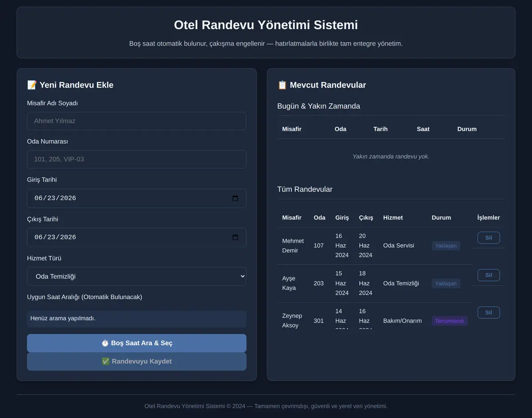This screenshot has height=418, width=532.
Task: Click the Yeni Randevu Ekle memo icon
Action: tap(32, 85)
